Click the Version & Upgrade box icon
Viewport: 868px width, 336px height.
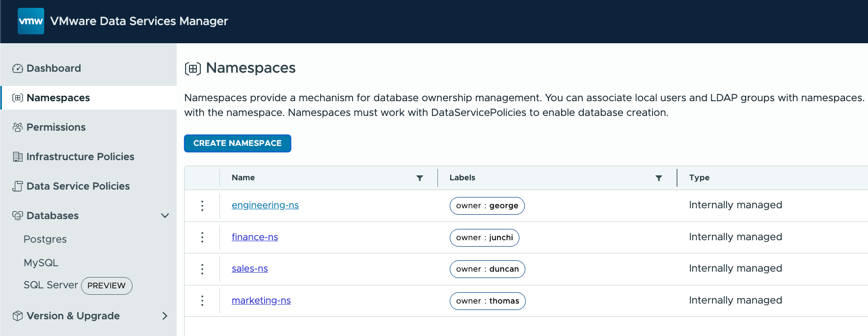18,316
